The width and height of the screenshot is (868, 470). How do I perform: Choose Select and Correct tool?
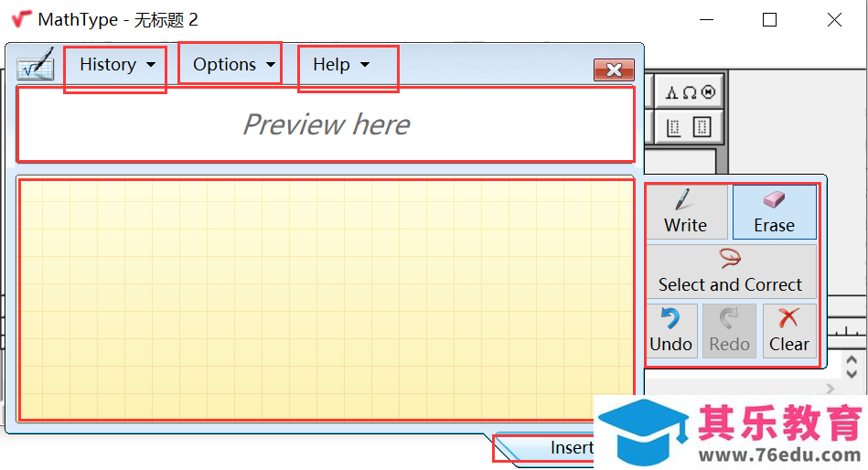tap(730, 272)
